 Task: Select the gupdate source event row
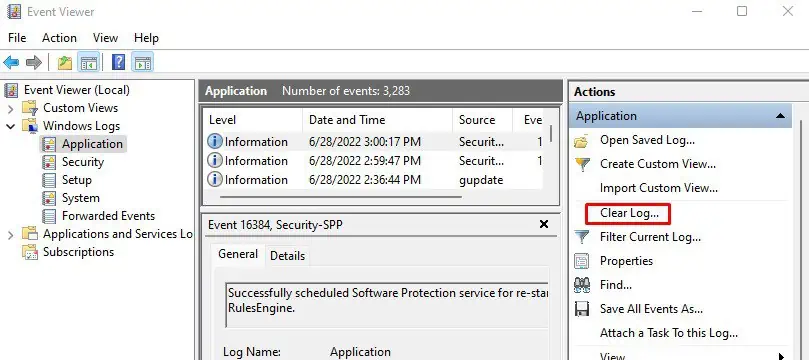(x=373, y=180)
